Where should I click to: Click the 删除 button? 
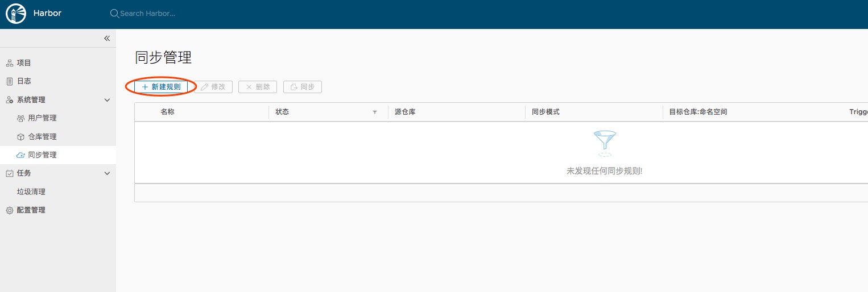[x=258, y=87]
